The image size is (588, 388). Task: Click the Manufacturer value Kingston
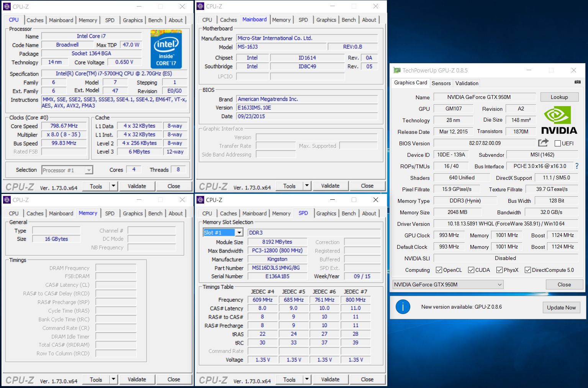coord(277,259)
